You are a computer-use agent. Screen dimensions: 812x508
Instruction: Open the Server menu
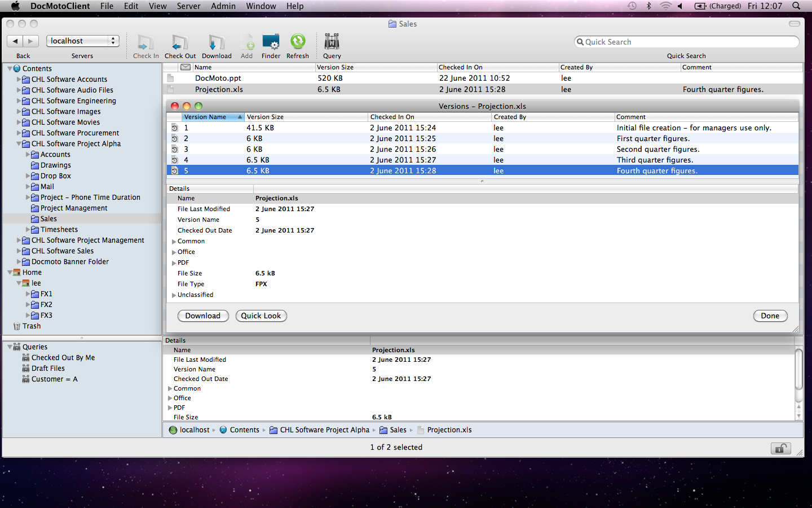188,6
